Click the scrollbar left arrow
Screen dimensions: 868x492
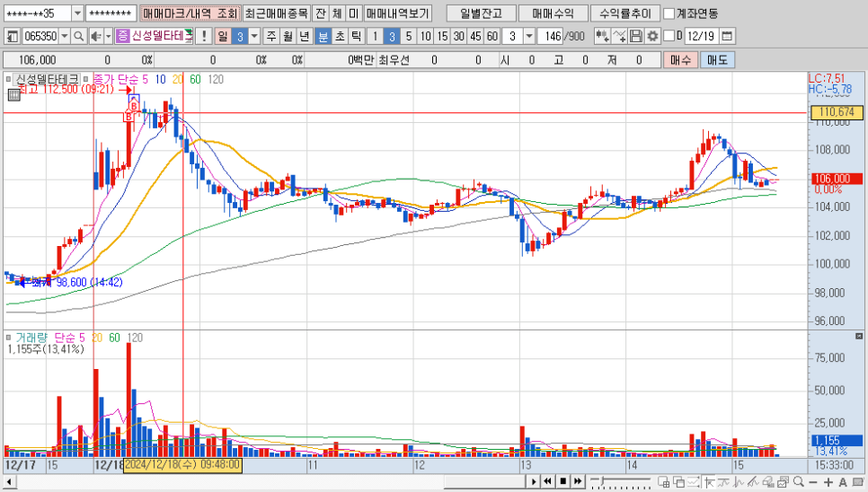(9, 482)
